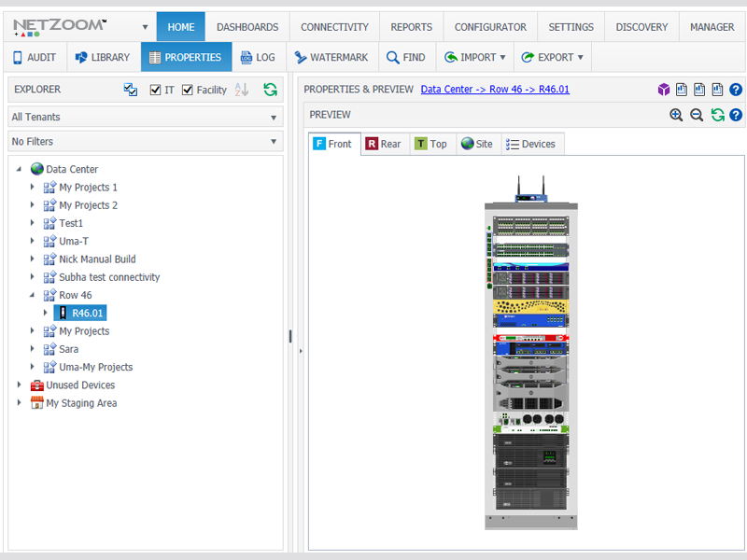This screenshot has width=747, height=560.
Task: Click the rack front-view image
Action: [x=530, y=353]
